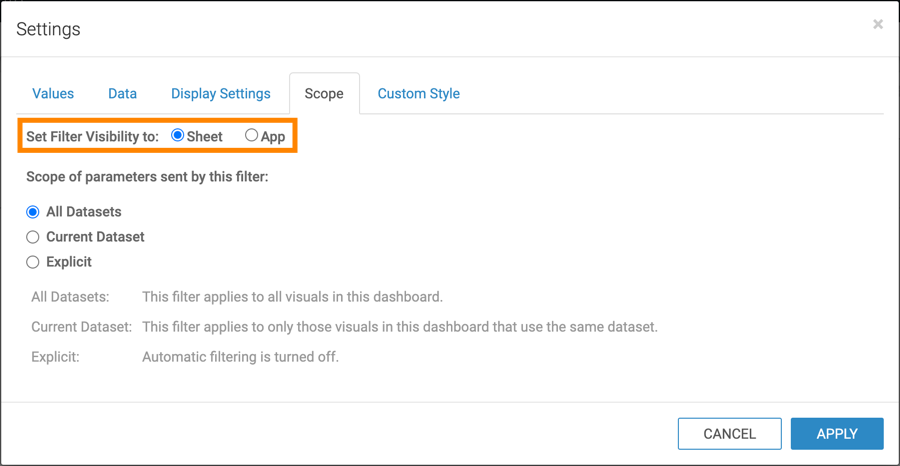Select the Current Dataset radio button
The image size is (900, 466).
click(33, 237)
